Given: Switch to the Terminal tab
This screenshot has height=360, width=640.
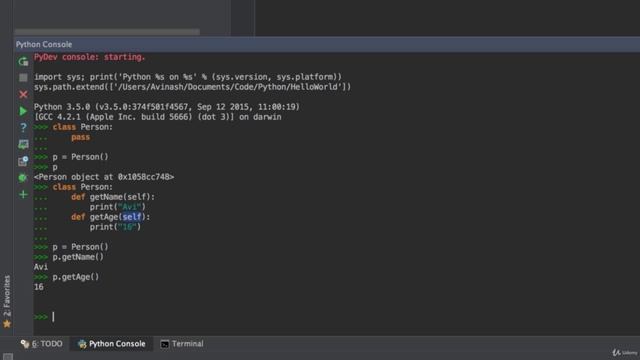Looking at the screenshot, I should [182, 344].
